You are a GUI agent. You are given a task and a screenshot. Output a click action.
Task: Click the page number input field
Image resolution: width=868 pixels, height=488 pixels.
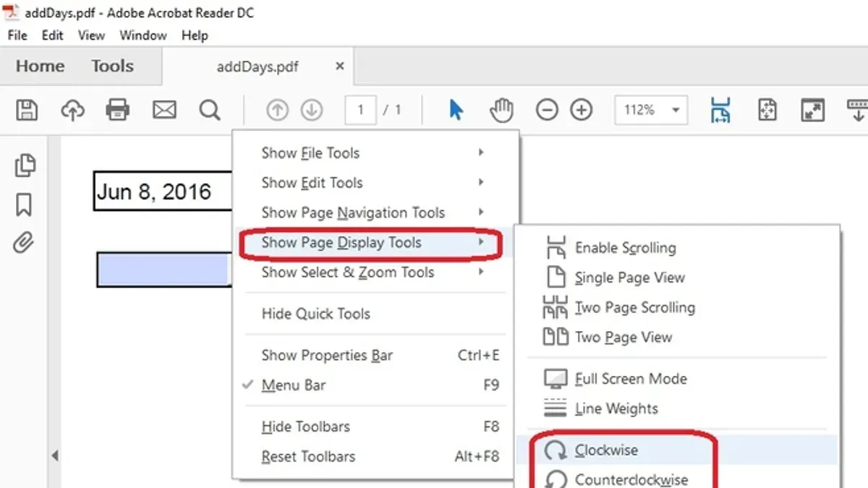pos(361,110)
